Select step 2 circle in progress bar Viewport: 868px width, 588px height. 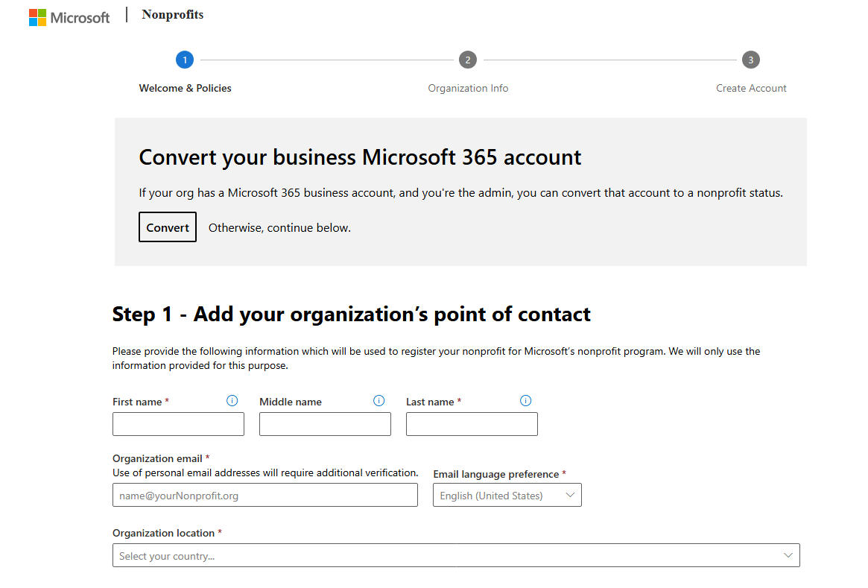[468, 60]
